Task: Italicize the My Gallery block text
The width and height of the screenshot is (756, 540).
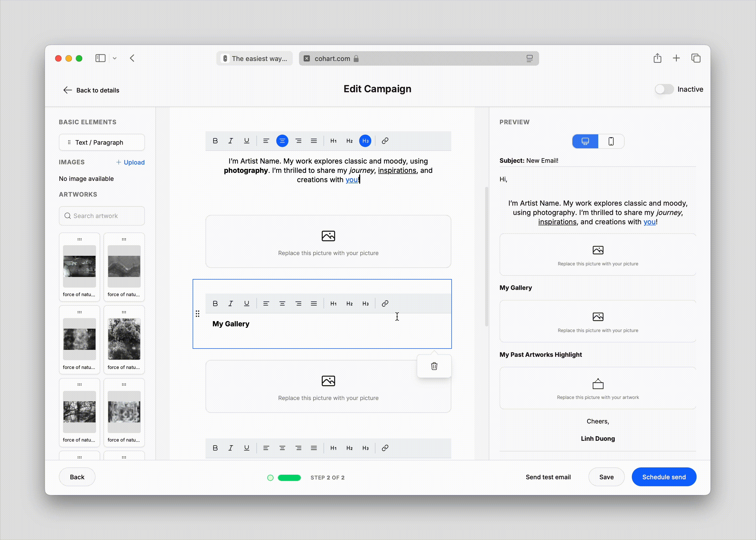Action: [x=231, y=304]
